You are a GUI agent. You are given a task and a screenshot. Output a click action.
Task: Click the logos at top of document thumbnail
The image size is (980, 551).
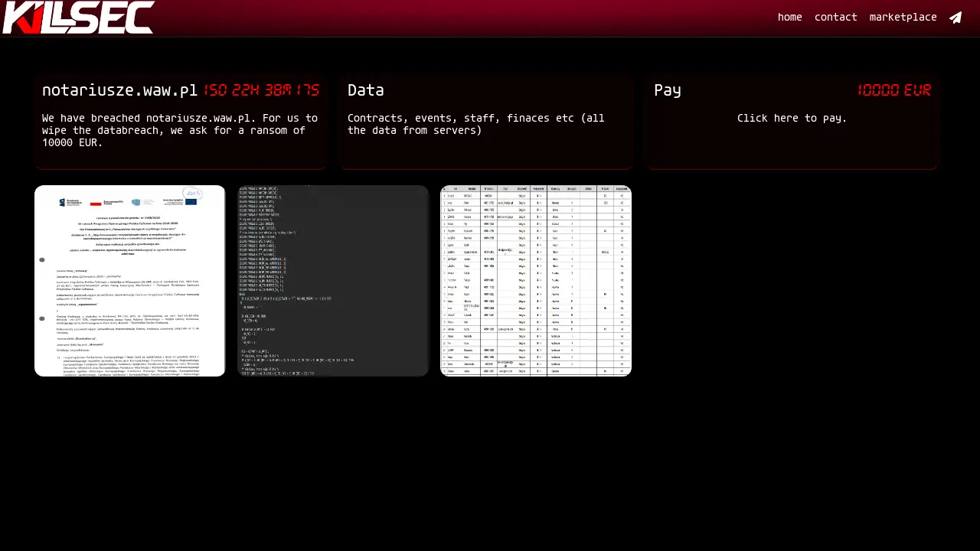point(129,201)
